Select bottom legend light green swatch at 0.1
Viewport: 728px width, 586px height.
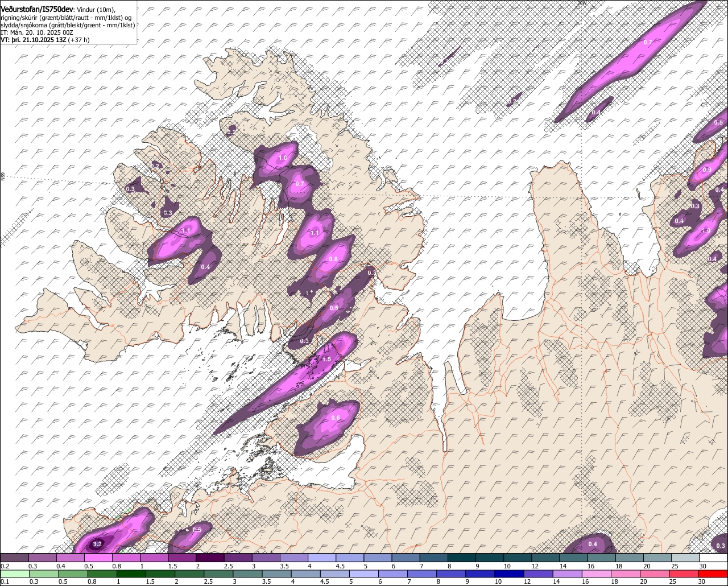point(15,573)
